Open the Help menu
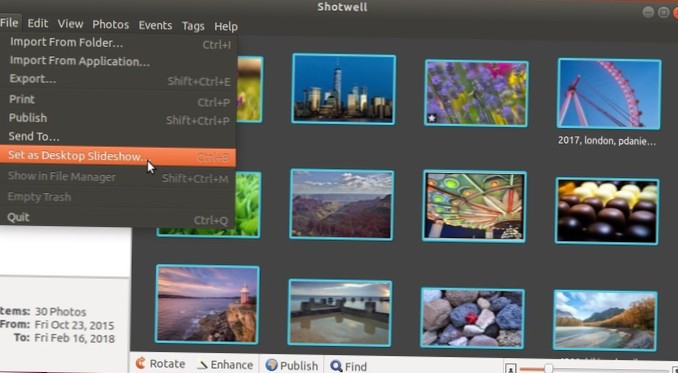This screenshot has width=678, height=373. [x=226, y=27]
